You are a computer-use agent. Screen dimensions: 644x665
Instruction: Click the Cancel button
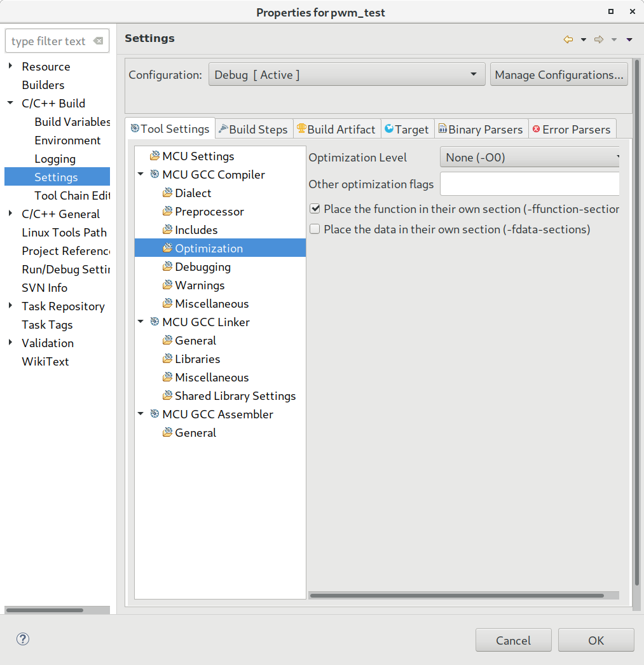coord(514,640)
